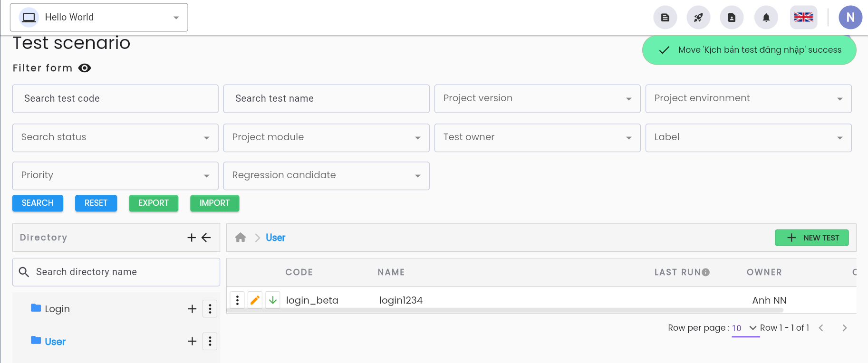Expand the Search status dropdown
Viewport: 868px width, 363px height.
pyautogui.click(x=115, y=138)
